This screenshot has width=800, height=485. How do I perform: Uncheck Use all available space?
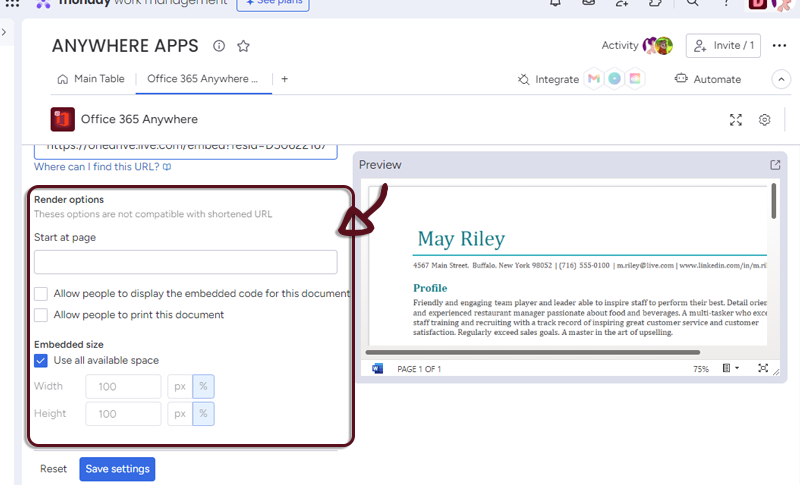pyautogui.click(x=41, y=361)
